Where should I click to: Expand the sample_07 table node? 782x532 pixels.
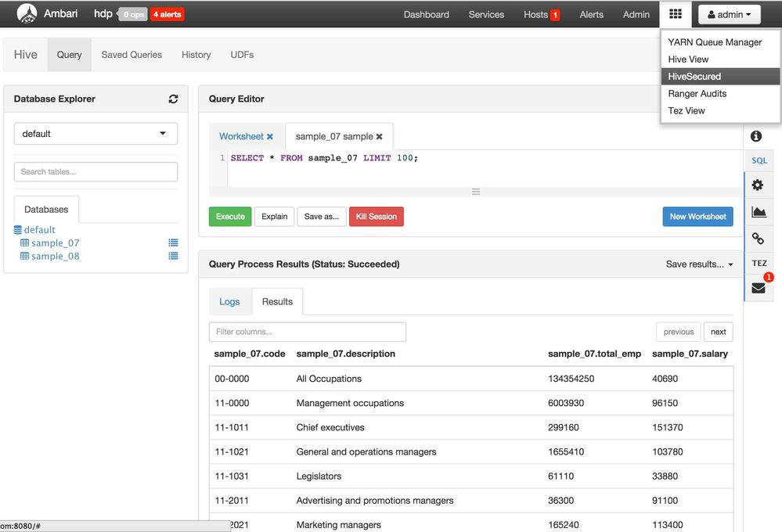(55, 243)
